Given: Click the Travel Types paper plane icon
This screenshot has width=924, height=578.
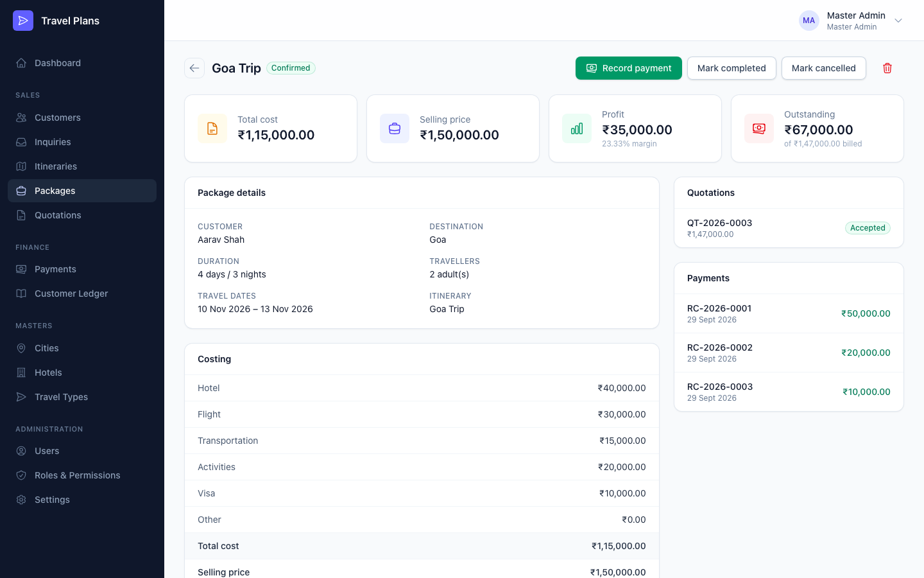Looking at the screenshot, I should point(21,397).
